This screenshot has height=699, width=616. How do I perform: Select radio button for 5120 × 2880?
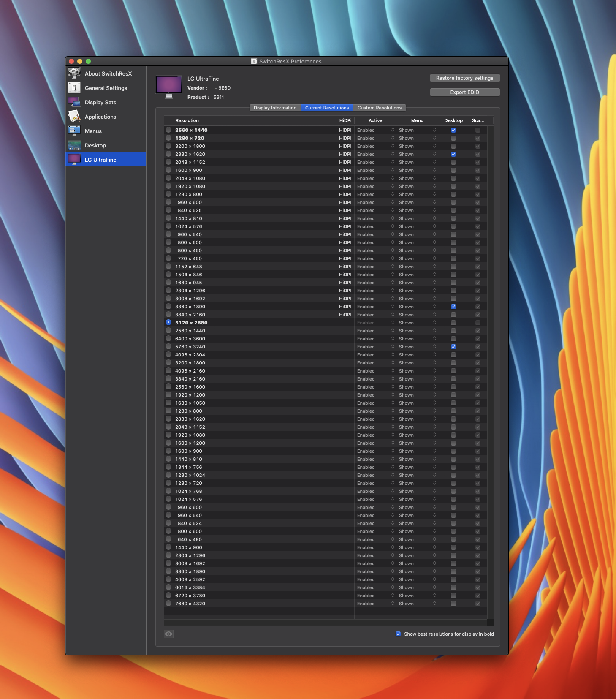click(x=168, y=323)
